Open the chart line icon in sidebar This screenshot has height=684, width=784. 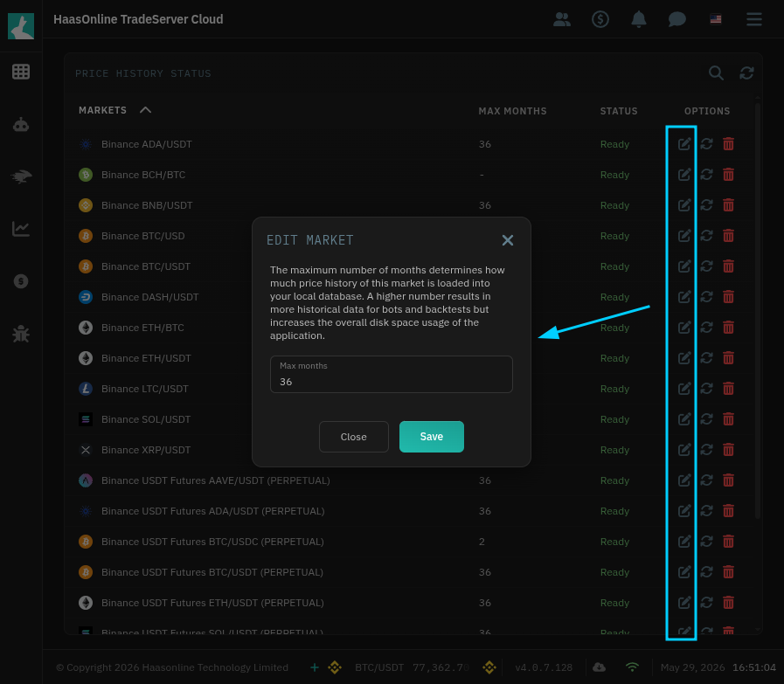click(21, 229)
